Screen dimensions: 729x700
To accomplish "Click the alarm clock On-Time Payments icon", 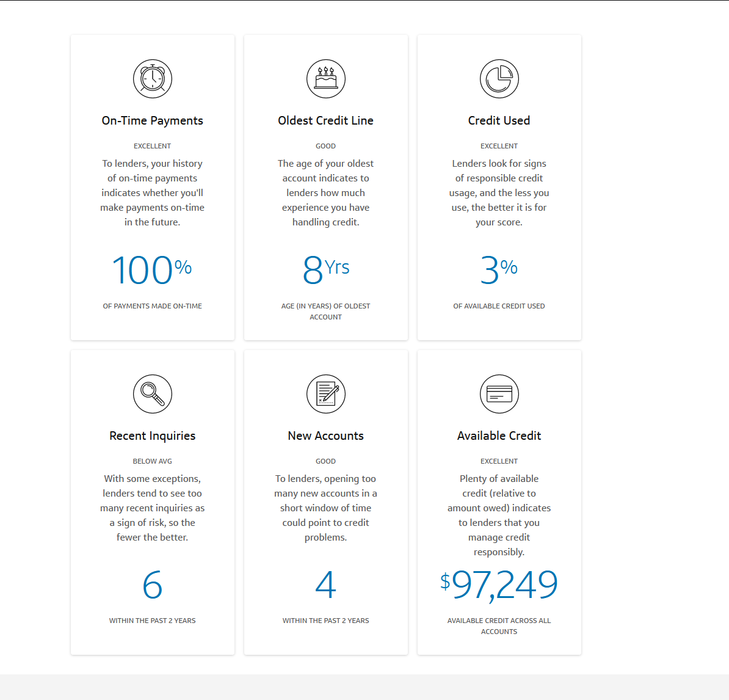I will pos(153,79).
